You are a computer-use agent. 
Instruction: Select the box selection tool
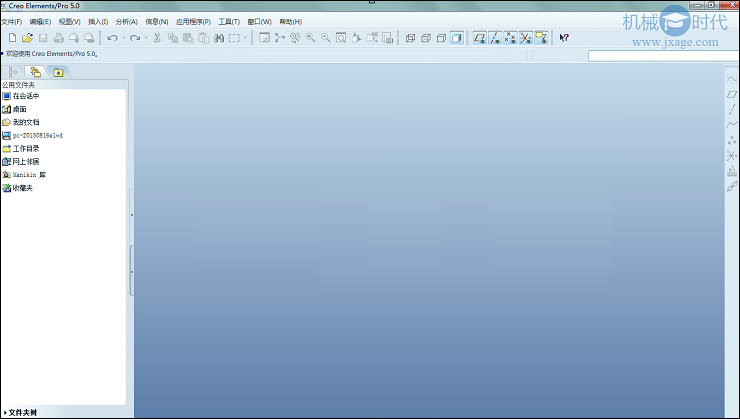234,38
